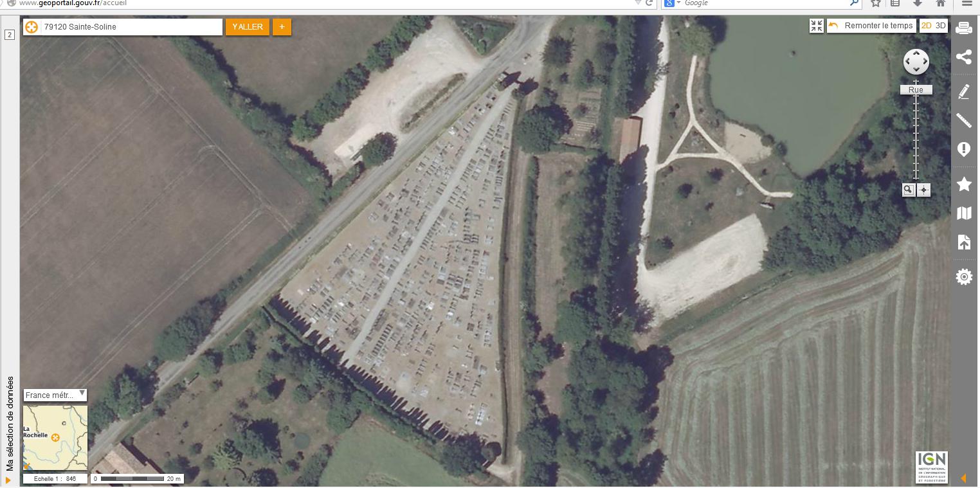This screenshot has width=980, height=488.
Task: Open the import file icon
Action: [963, 242]
